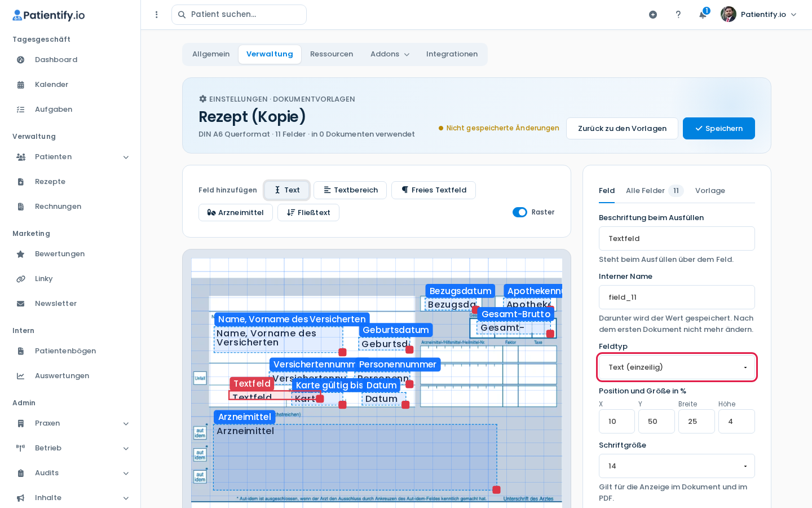Viewport: 812px width, 508px height.
Task: Click Zurück zu den Vorlagen
Action: [x=622, y=129]
